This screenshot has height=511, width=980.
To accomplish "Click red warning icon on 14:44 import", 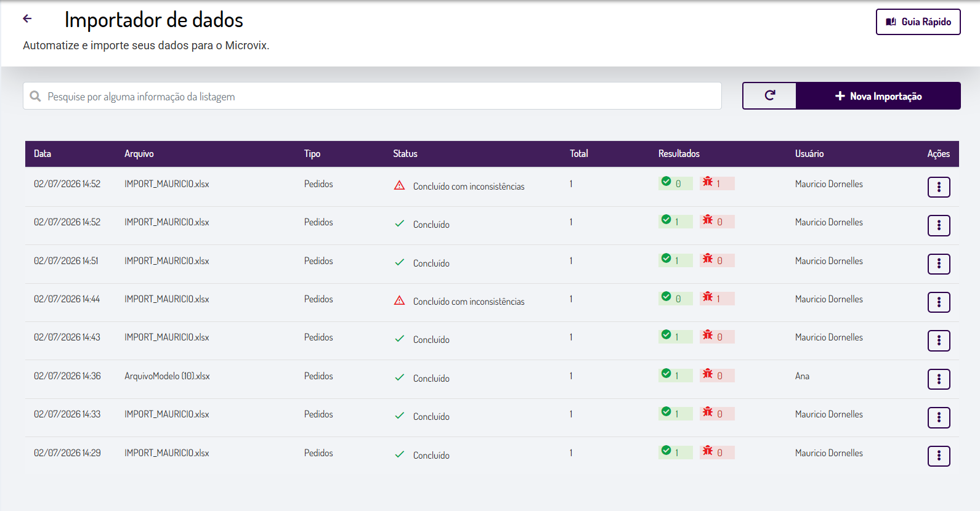I will pyautogui.click(x=399, y=300).
